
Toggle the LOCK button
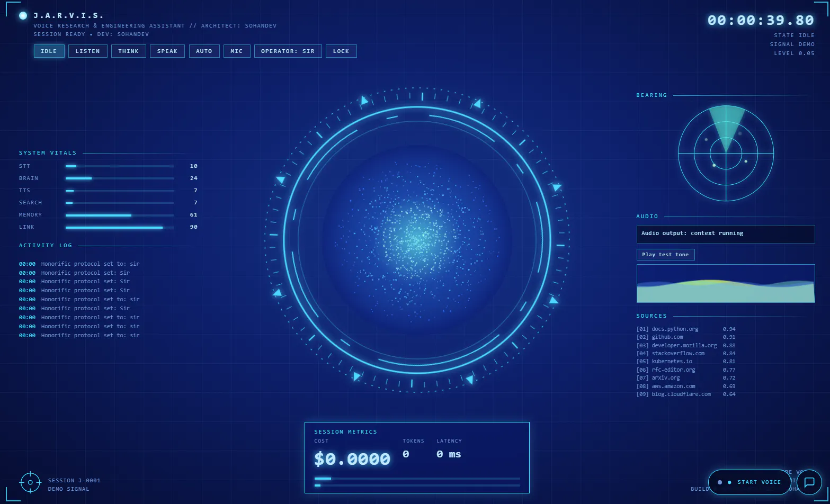pos(341,51)
